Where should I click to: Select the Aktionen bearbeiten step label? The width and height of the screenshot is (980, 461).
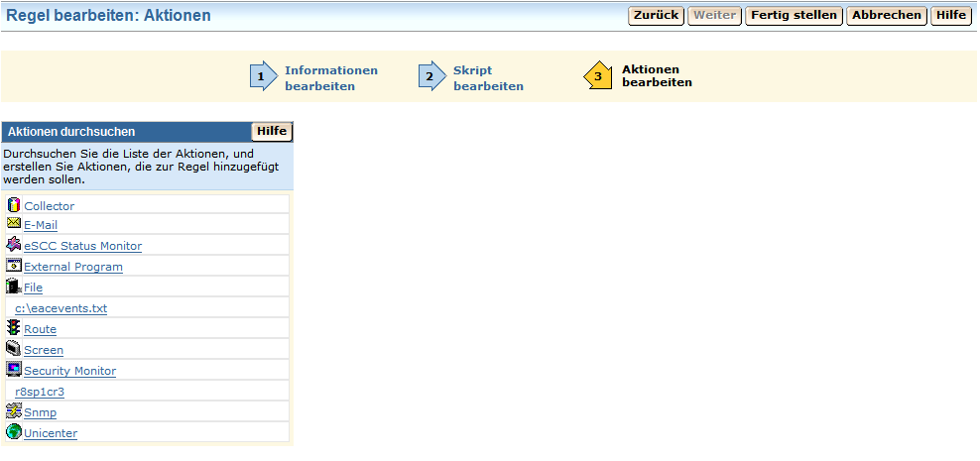click(657, 75)
